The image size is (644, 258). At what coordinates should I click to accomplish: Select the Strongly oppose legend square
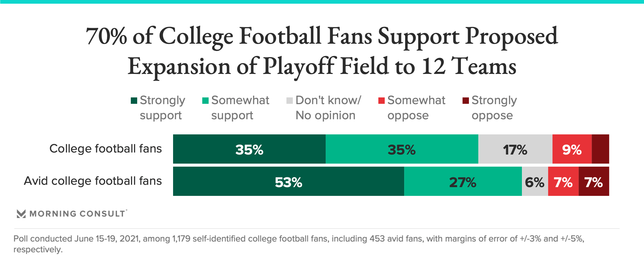(x=466, y=101)
